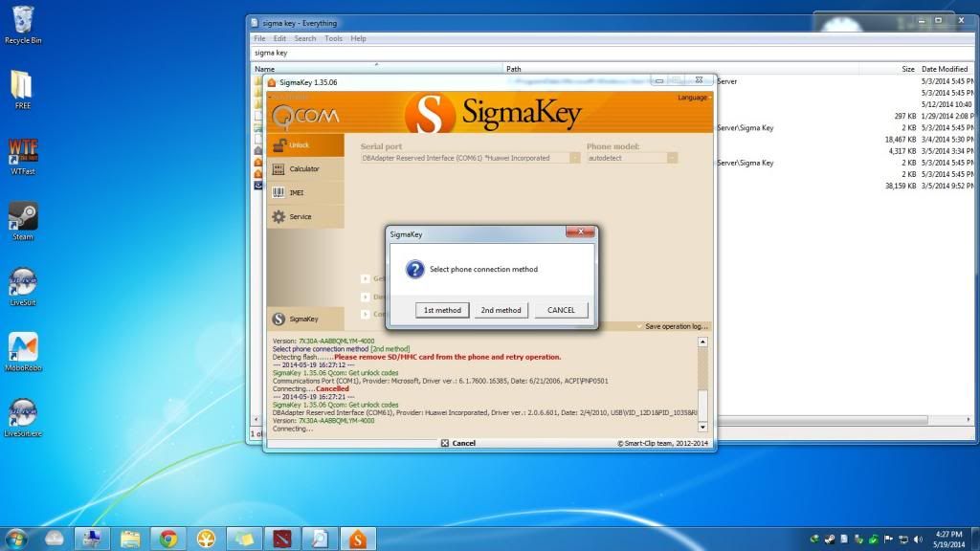Expand the Phone model dropdown

672,158
